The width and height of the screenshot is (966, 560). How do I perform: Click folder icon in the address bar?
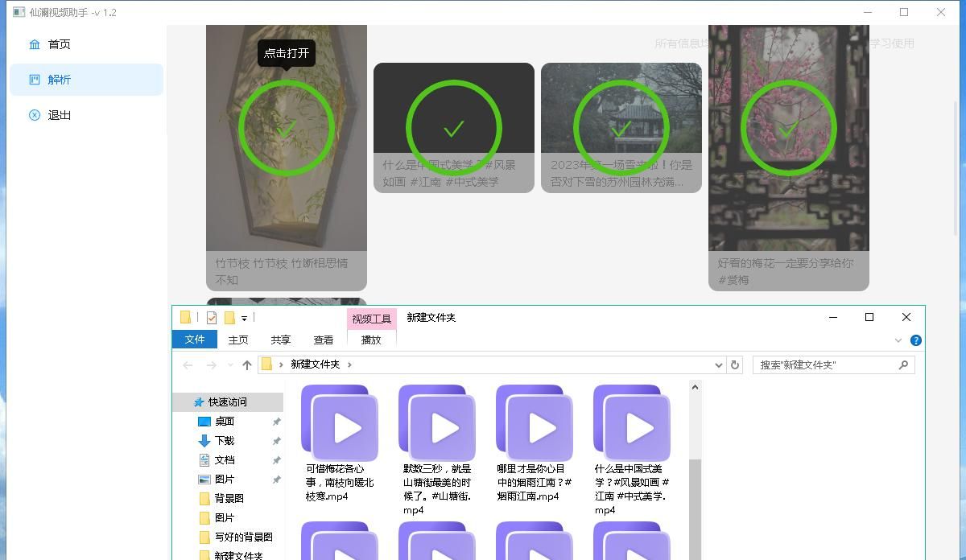click(267, 364)
